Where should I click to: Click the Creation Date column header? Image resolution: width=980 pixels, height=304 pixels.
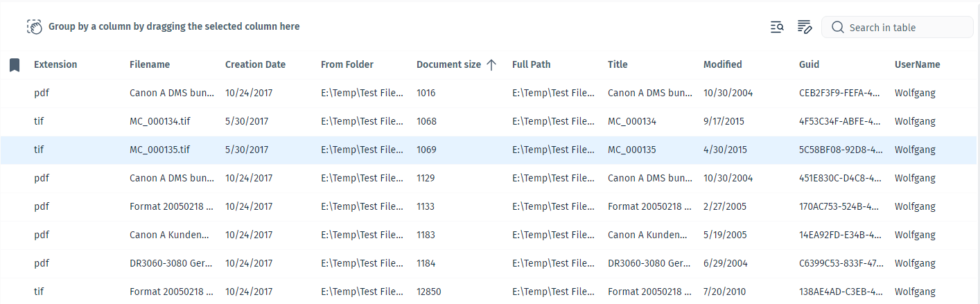pos(255,64)
